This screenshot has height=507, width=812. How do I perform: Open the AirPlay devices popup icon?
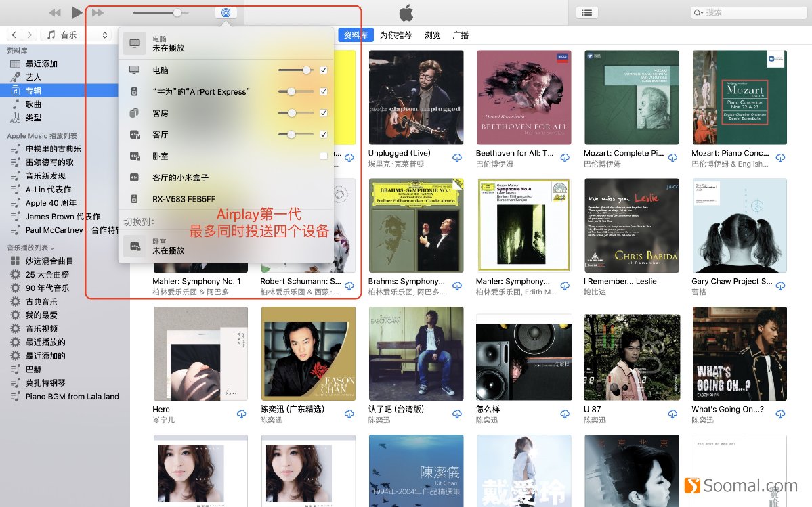226,12
